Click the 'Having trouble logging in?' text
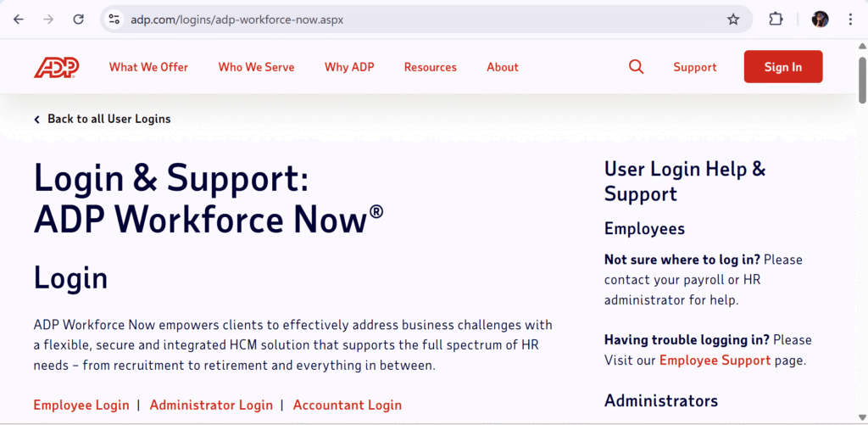This screenshot has height=425, width=868. pyautogui.click(x=687, y=339)
